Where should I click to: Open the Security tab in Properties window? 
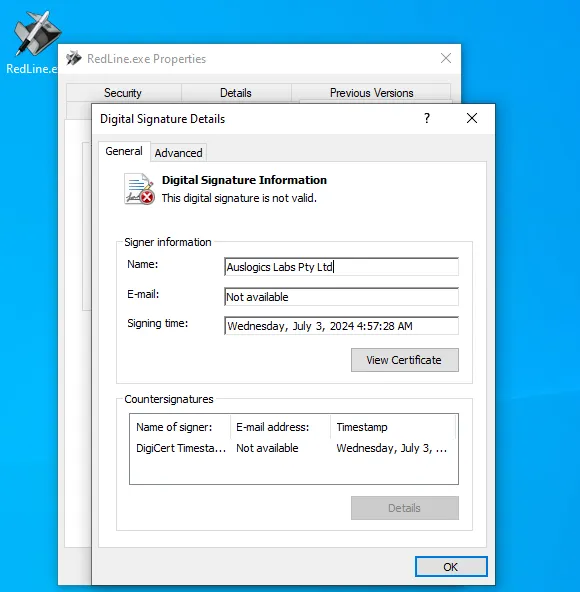coord(123,93)
